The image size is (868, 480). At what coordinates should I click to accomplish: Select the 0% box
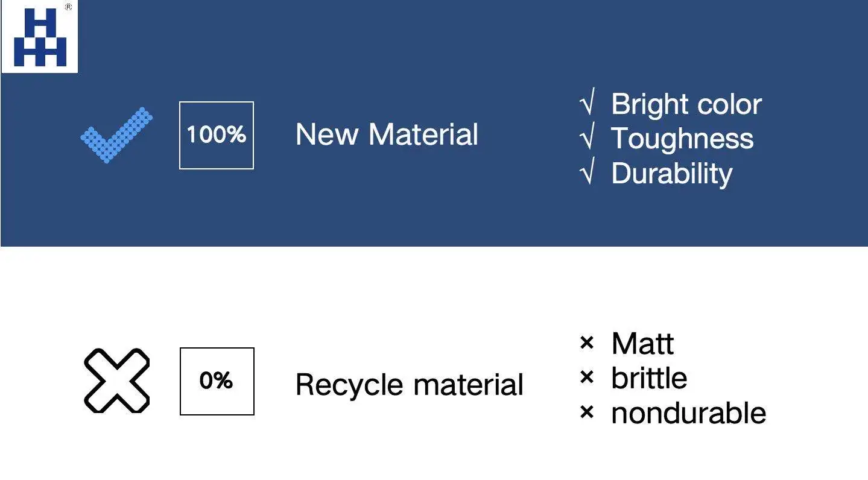pos(217,381)
